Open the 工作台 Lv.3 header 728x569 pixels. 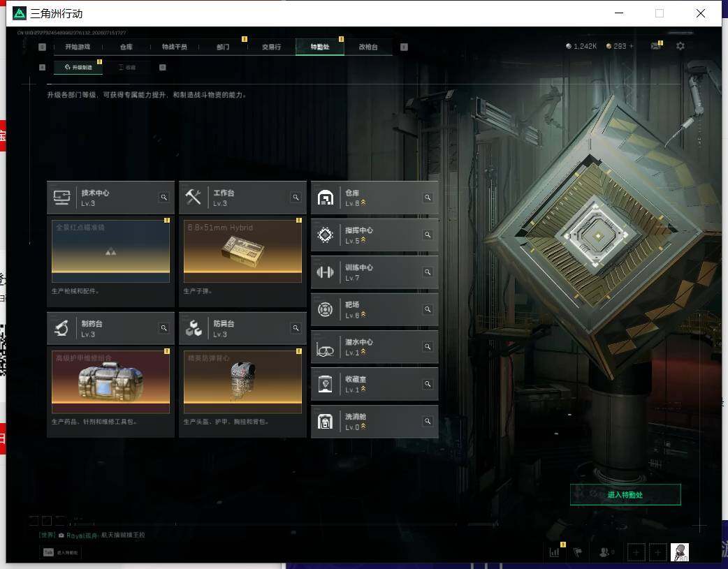coord(242,198)
